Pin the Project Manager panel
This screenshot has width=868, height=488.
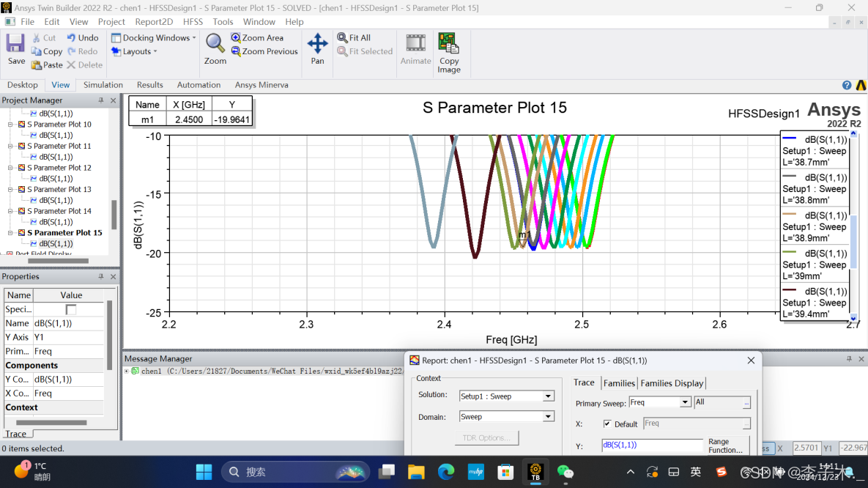click(x=101, y=100)
